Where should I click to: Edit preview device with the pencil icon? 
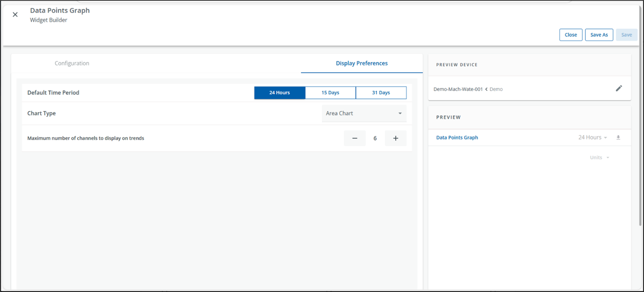(619, 89)
